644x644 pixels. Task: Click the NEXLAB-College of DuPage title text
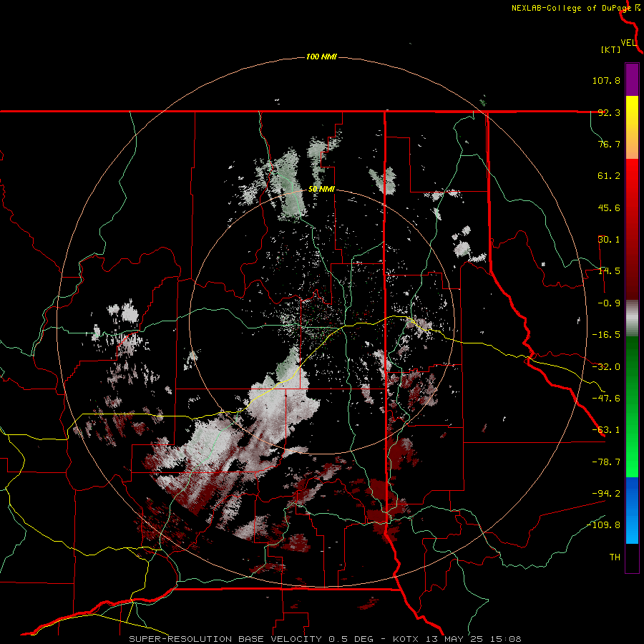pyautogui.click(x=571, y=8)
